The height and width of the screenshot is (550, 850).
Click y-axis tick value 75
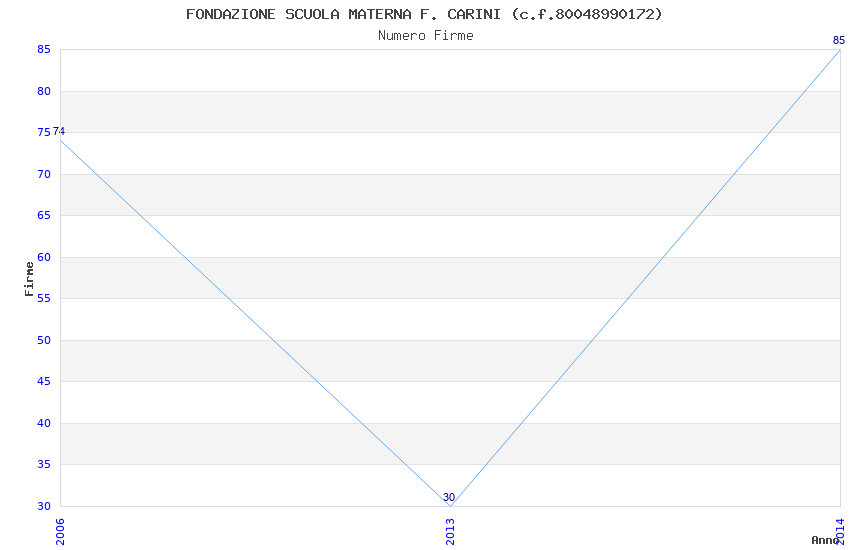point(44,132)
